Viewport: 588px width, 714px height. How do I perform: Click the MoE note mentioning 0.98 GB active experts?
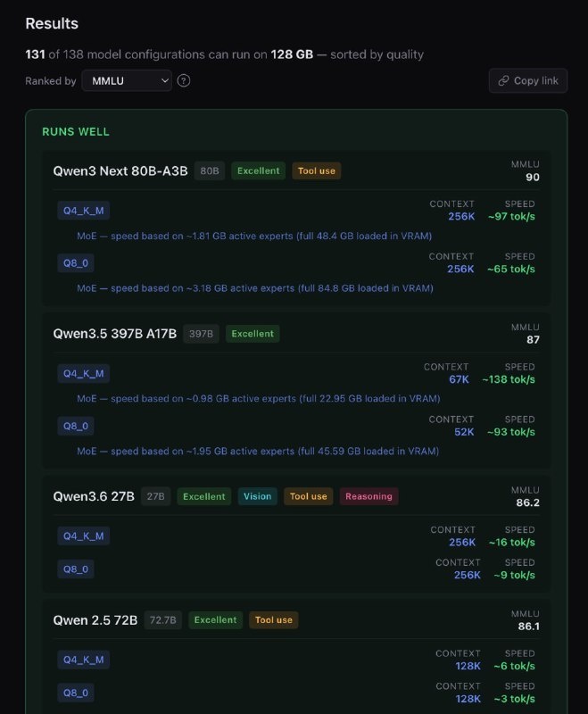[259, 398]
